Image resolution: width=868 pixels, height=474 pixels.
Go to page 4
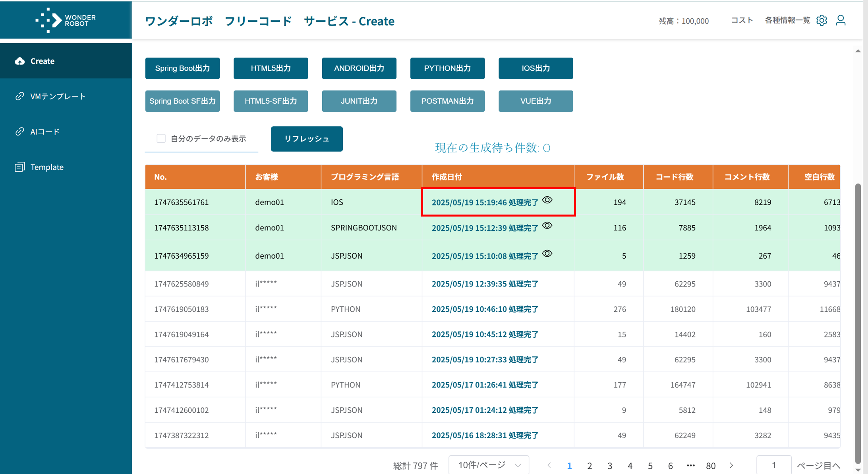coord(630,466)
